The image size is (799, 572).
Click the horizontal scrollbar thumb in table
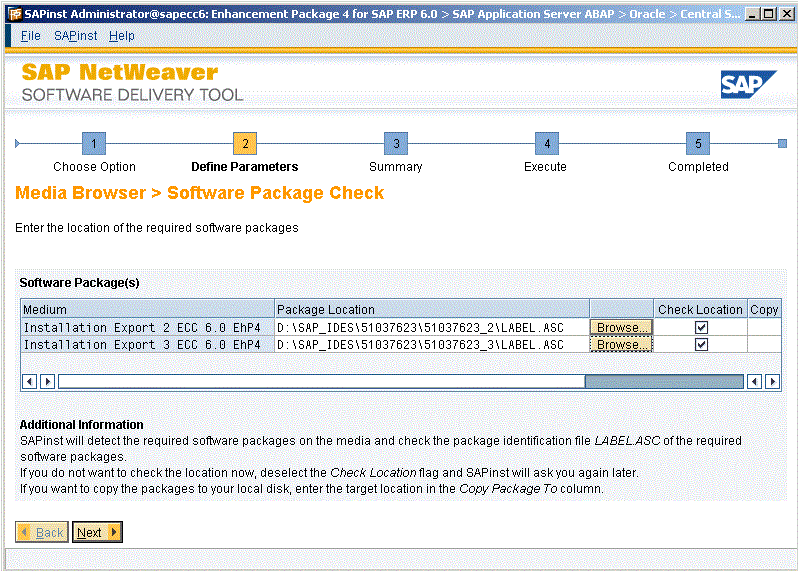663,381
